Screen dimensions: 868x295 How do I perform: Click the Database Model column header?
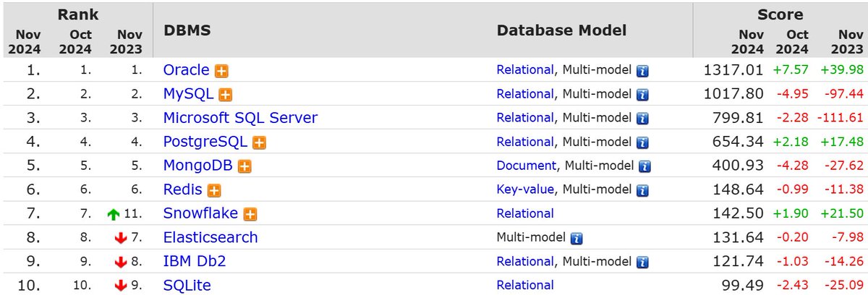click(x=561, y=30)
